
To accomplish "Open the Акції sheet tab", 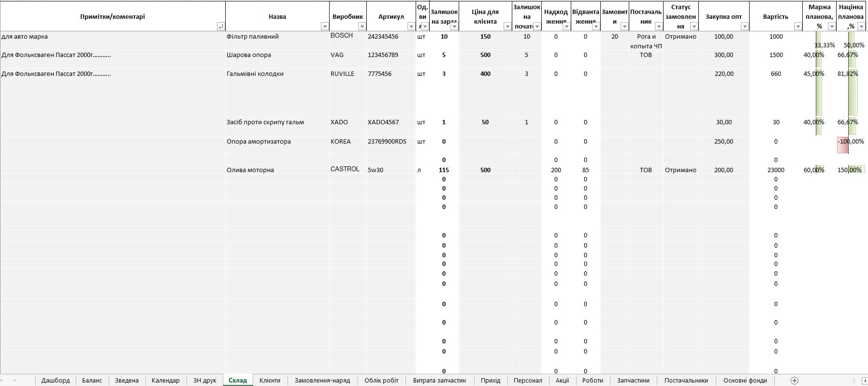I will (562, 381).
